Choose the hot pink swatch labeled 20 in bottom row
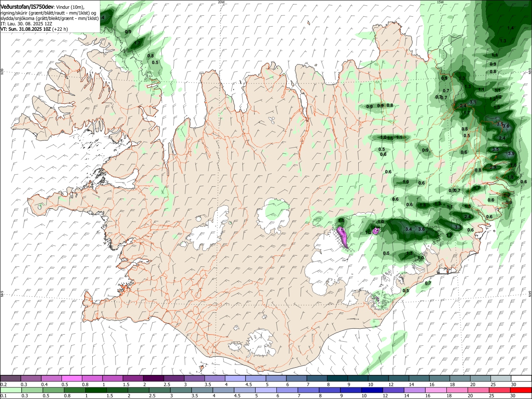The image size is (532, 399). pos(478,390)
